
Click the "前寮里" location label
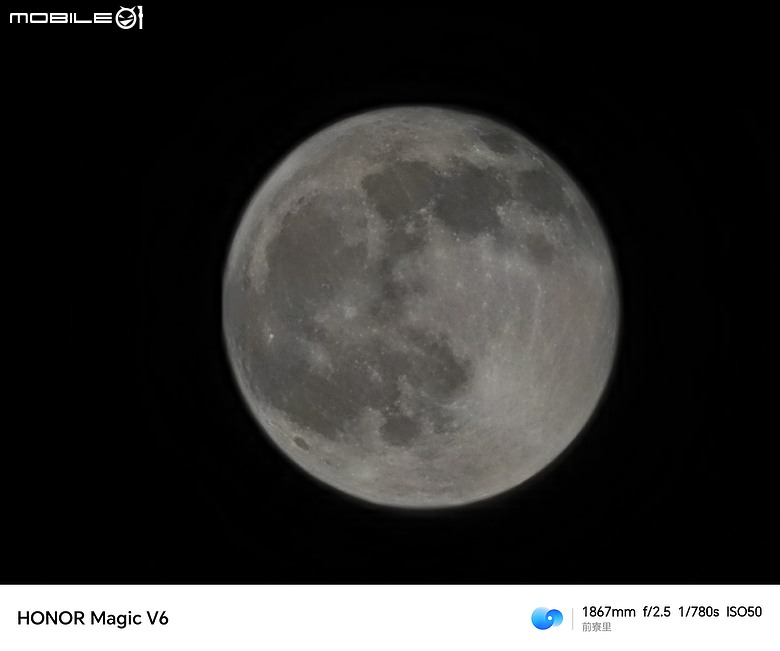pos(596,627)
